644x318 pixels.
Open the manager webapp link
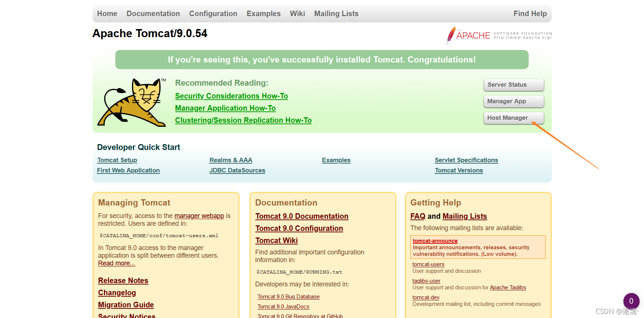[x=199, y=216]
